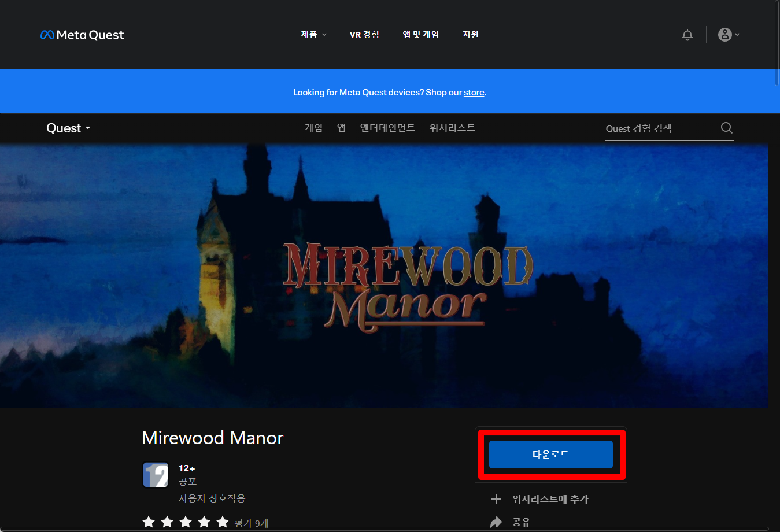Click the five-star rating display
Image resolution: width=780 pixels, height=532 pixels.
click(x=186, y=522)
